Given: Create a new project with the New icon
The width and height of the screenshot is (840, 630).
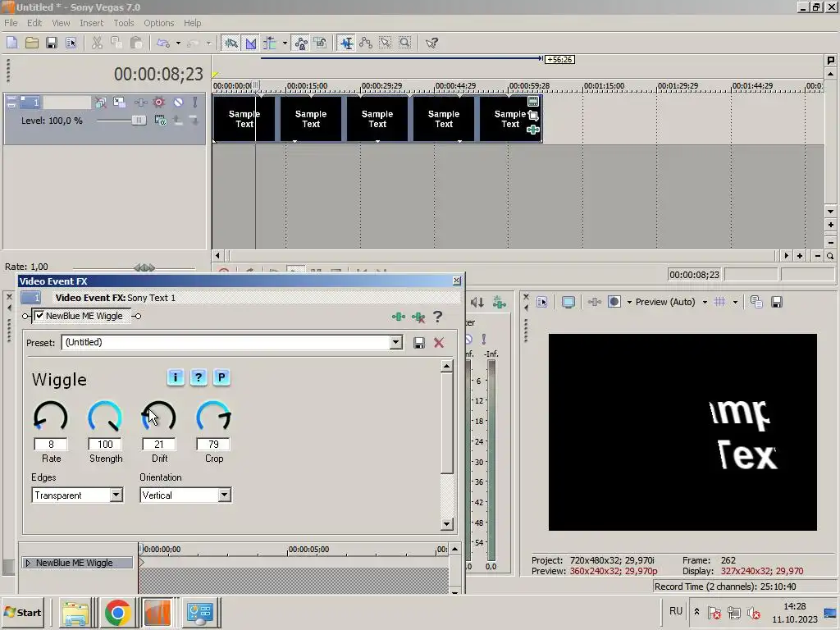Looking at the screenshot, I should tap(11, 43).
